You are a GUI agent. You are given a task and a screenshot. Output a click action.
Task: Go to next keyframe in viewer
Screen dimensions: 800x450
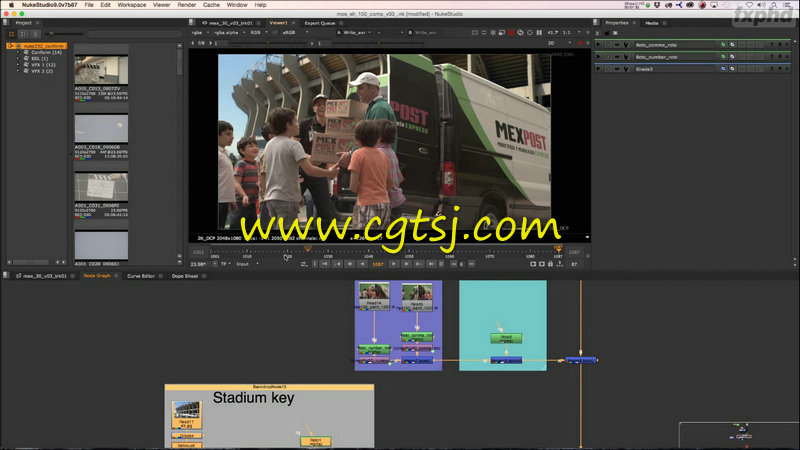tap(418, 264)
